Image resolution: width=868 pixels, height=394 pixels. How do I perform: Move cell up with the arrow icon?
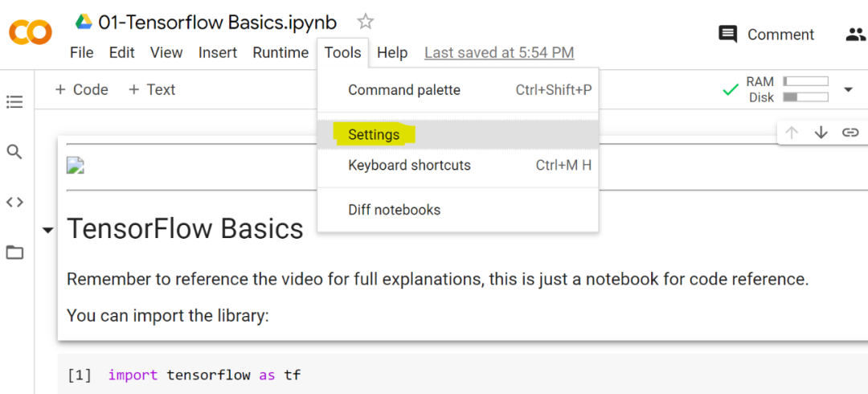click(x=792, y=133)
